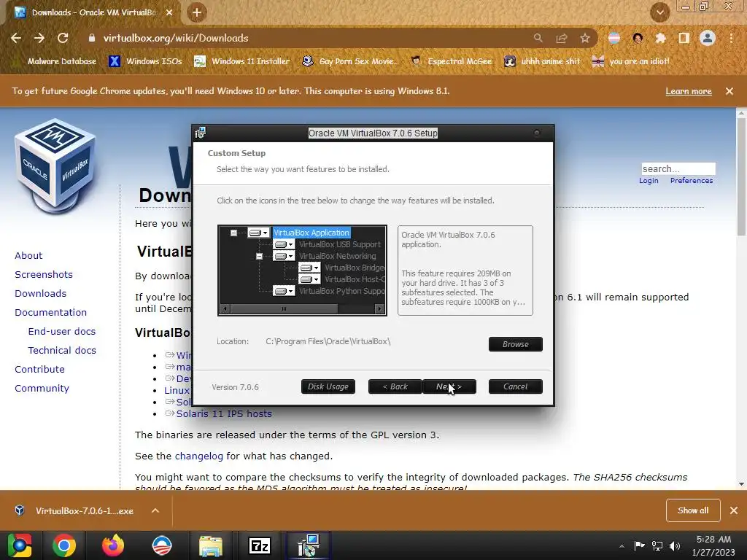Open Technical docs sidebar link

(62, 351)
